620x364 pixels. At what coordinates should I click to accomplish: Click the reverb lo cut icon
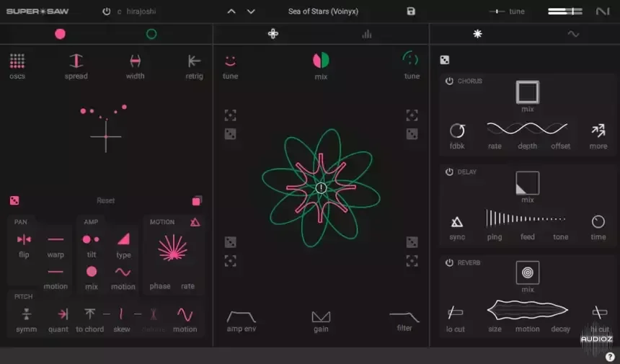455,312
